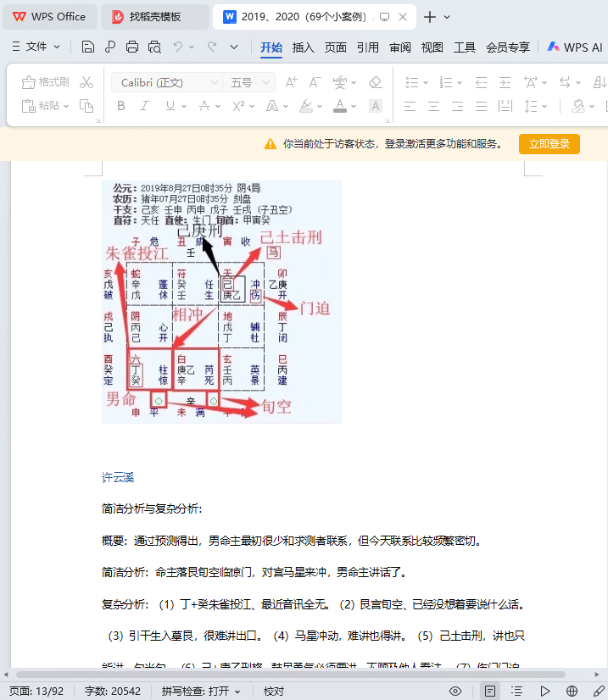The image size is (608, 700).
Task: Click the Undo arrow icon
Action: pyautogui.click(x=178, y=47)
